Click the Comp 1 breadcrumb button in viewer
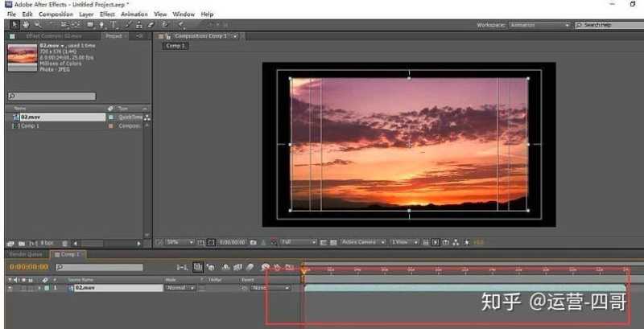This screenshot has width=644, height=329. pyautogui.click(x=175, y=47)
